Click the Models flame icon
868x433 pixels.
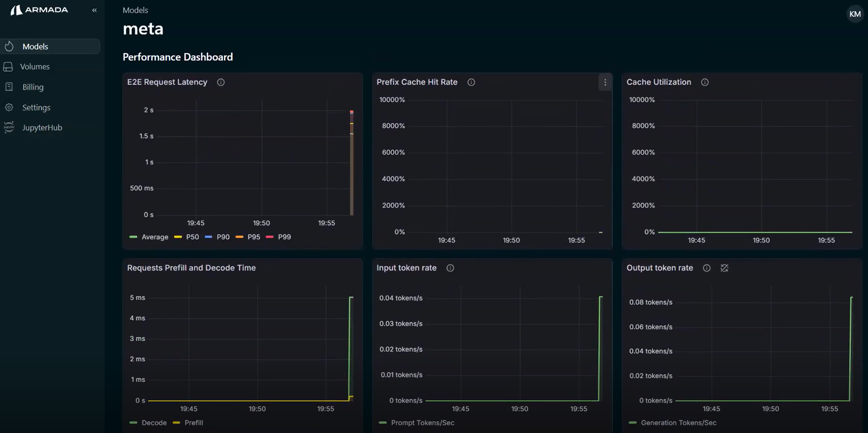coord(10,46)
